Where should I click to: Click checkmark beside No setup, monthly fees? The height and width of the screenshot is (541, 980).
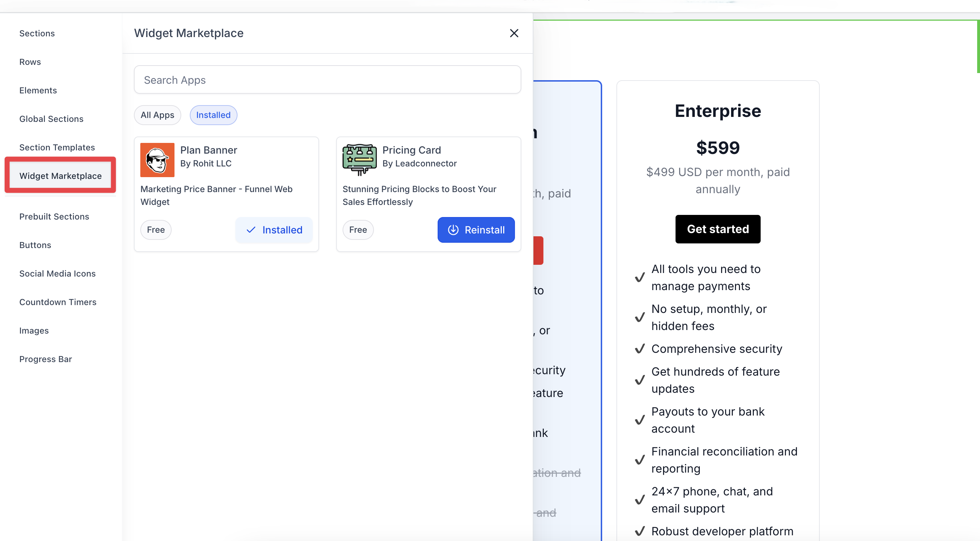pos(640,318)
